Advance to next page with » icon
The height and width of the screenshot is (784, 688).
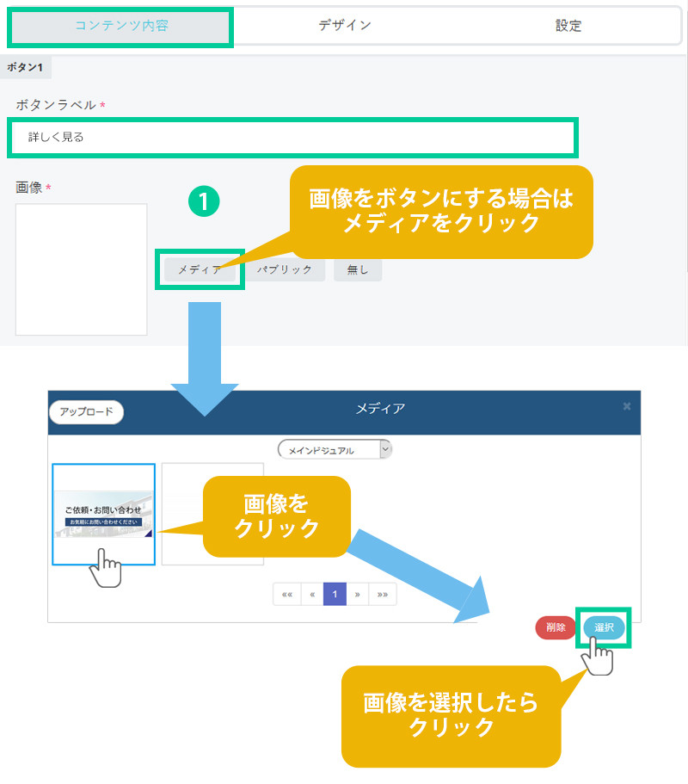[x=357, y=594]
